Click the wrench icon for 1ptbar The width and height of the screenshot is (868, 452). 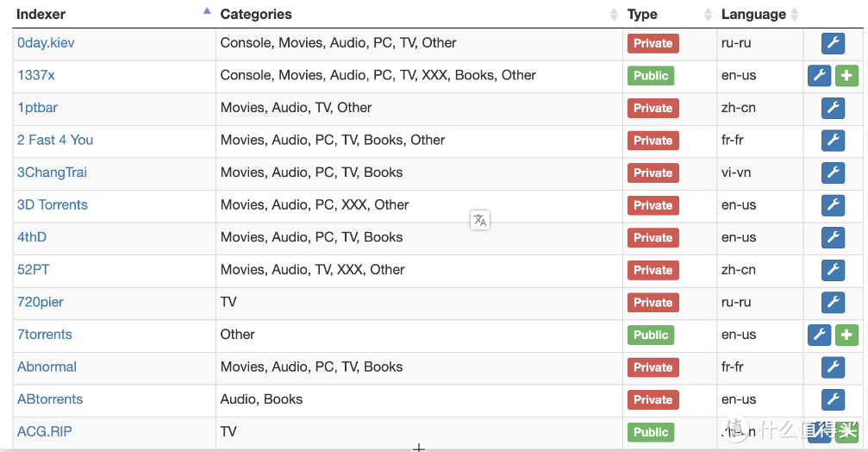[833, 108]
